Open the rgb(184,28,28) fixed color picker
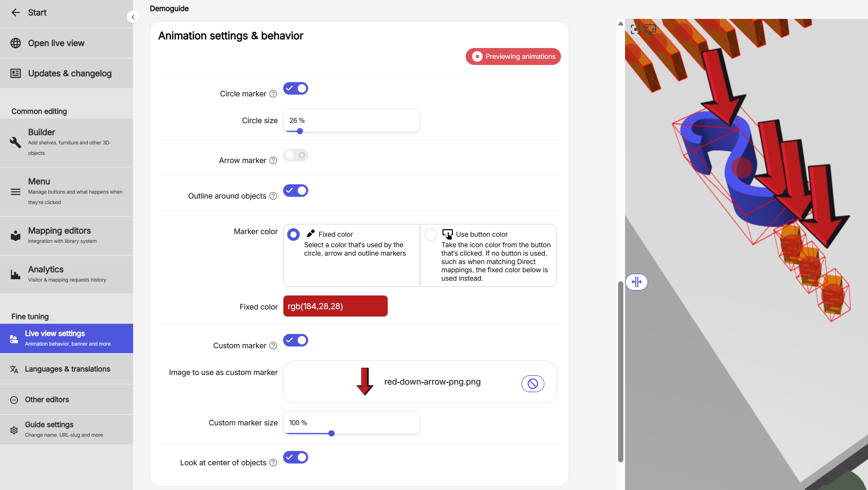The width and height of the screenshot is (868, 490). click(x=335, y=306)
